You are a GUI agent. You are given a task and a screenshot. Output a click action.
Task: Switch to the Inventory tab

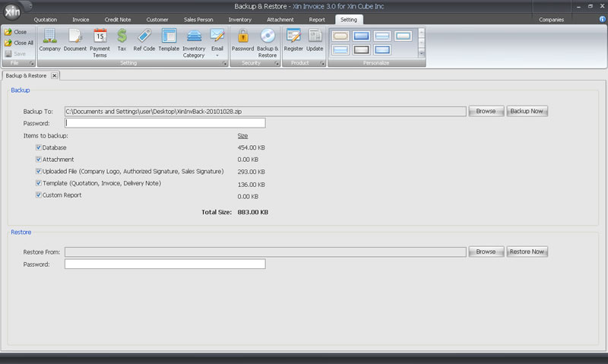tap(239, 20)
